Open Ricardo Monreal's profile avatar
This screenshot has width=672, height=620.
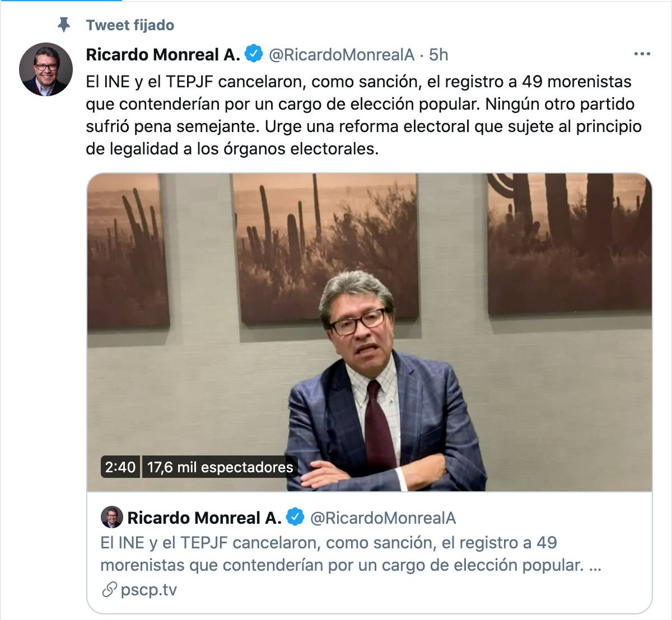[x=46, y=69]
